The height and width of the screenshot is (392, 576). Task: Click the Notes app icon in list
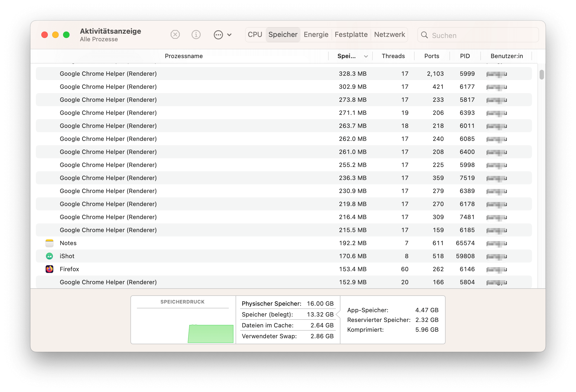[x=49, y=243]
